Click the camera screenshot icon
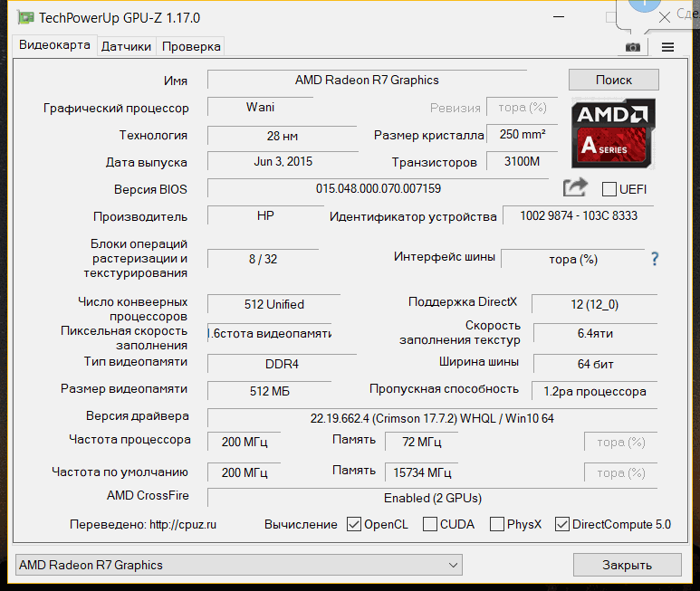Image resolution: width=700 pixels, height=591 pixels. tap(633, 47)
